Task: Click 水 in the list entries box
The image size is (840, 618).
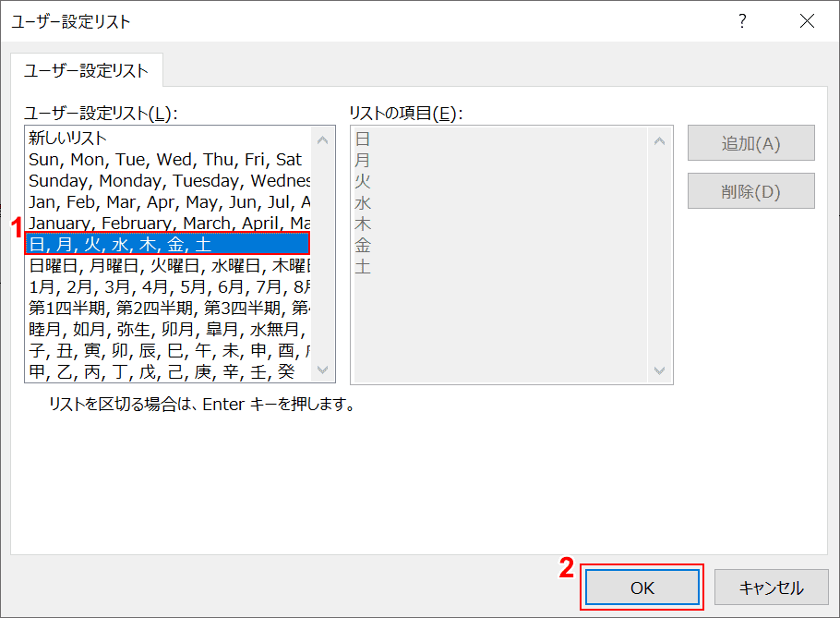Action: [x=363, y=203]
